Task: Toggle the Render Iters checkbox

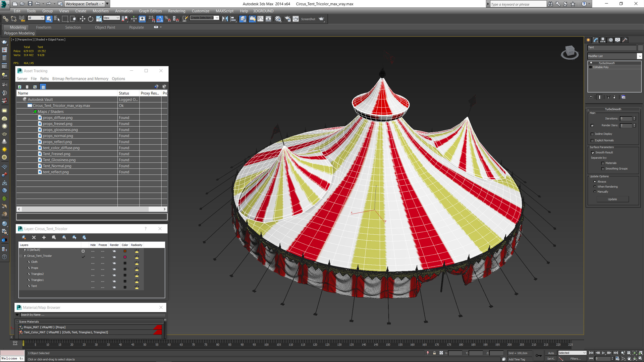Action: pos(592,125)
